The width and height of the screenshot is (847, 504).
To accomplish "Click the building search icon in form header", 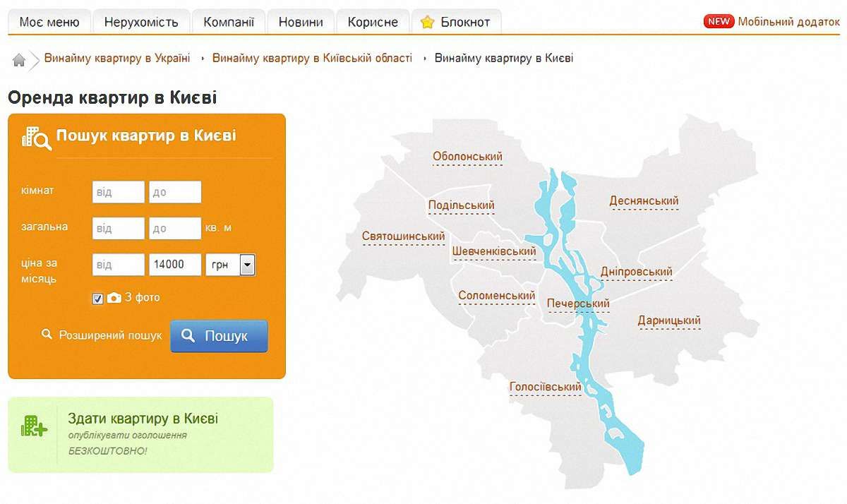I will point(36,138).
